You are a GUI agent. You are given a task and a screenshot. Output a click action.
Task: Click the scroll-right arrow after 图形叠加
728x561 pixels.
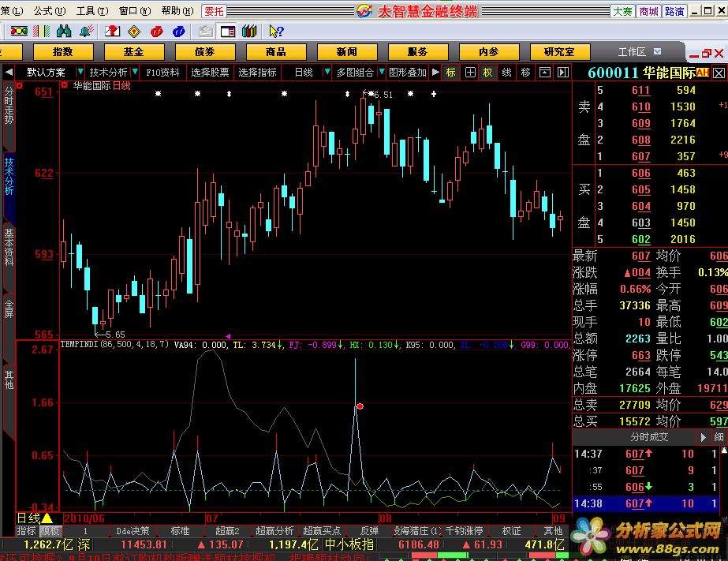tap(435, 73)
